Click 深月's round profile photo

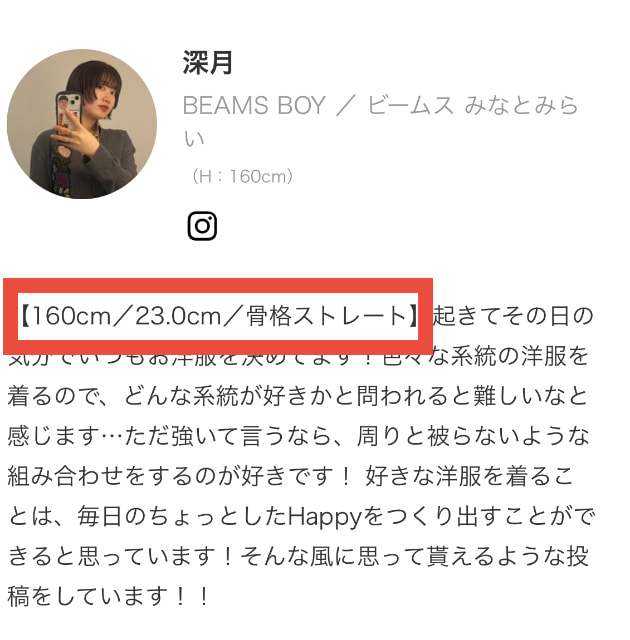point(82,124)
